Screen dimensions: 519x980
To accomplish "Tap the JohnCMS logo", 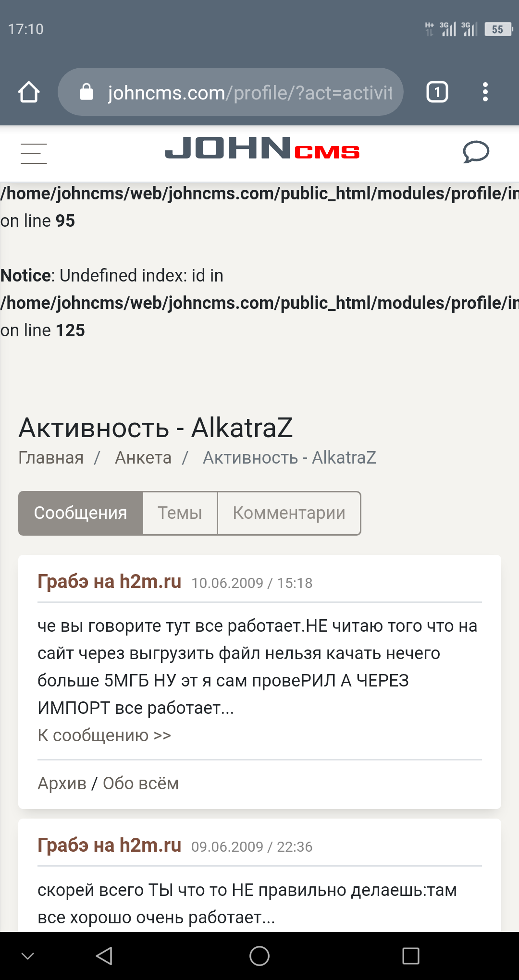I will pos(262,148).
